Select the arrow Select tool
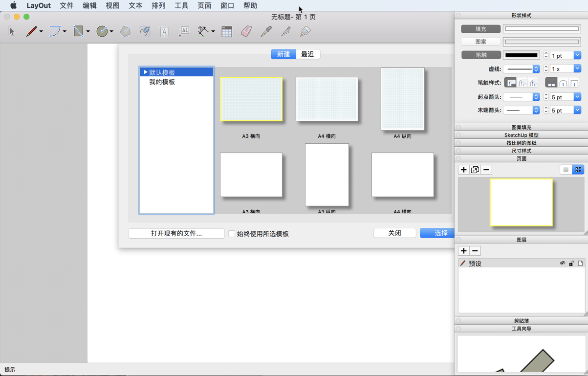 [12, 32]
